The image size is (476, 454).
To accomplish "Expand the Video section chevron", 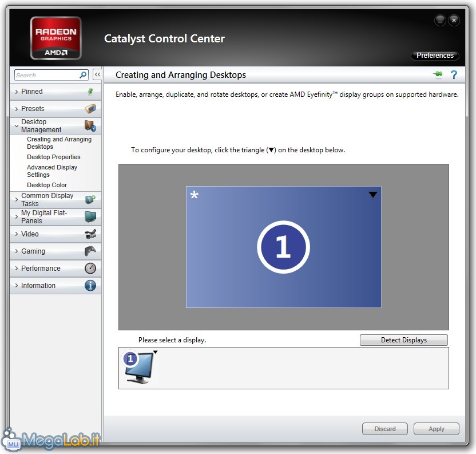I will click(17, 234).
